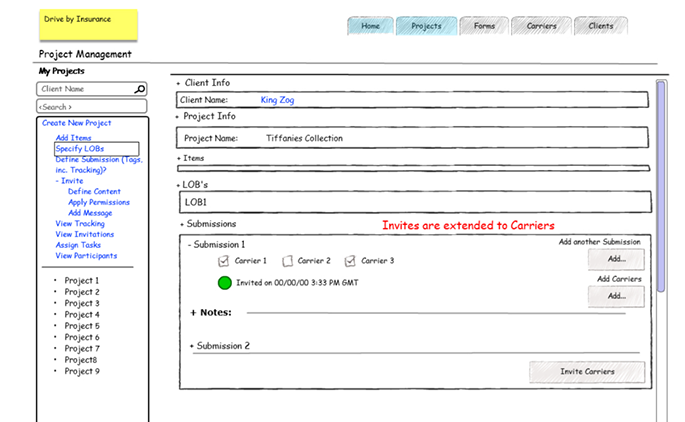
Task: Select Project 4 in the project list
Action: click(82, 315)
